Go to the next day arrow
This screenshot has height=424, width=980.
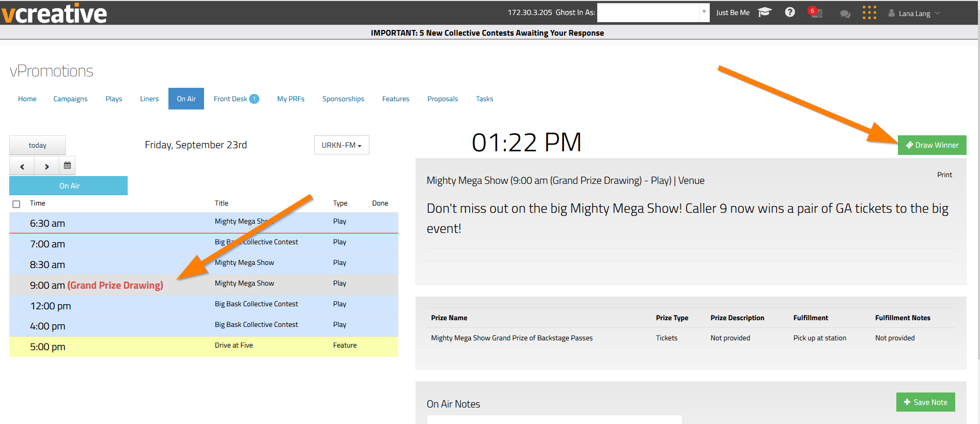pos(46,166)
